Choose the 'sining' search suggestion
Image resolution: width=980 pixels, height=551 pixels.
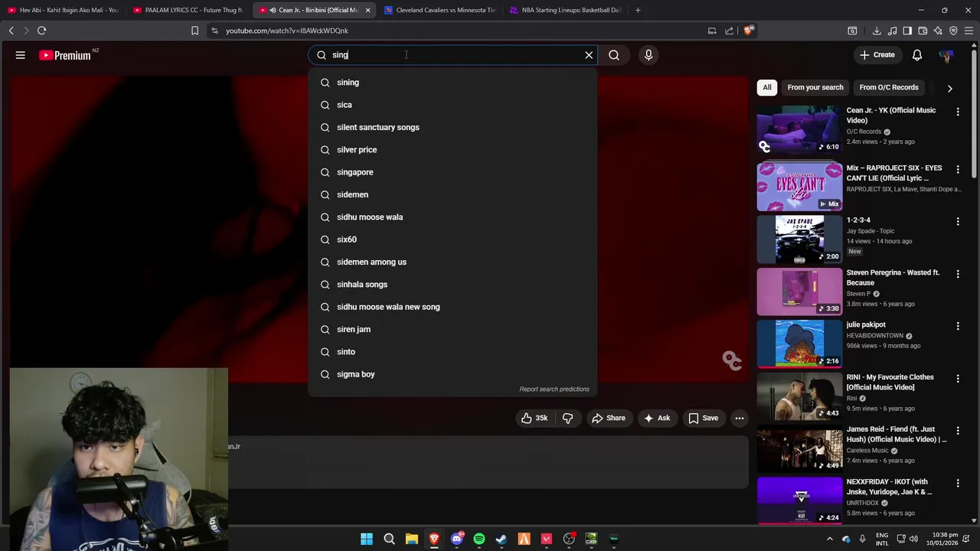[452, 83]
